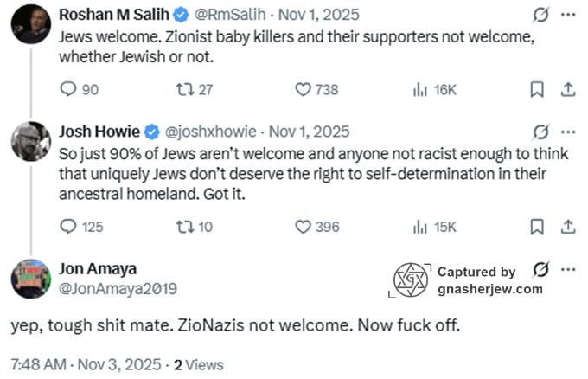Open Roshan M Salih's profile name

coord(114,16)
